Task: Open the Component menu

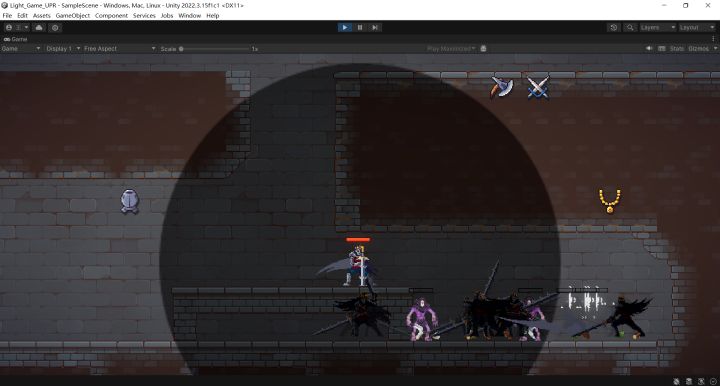Action: (112, 16)
